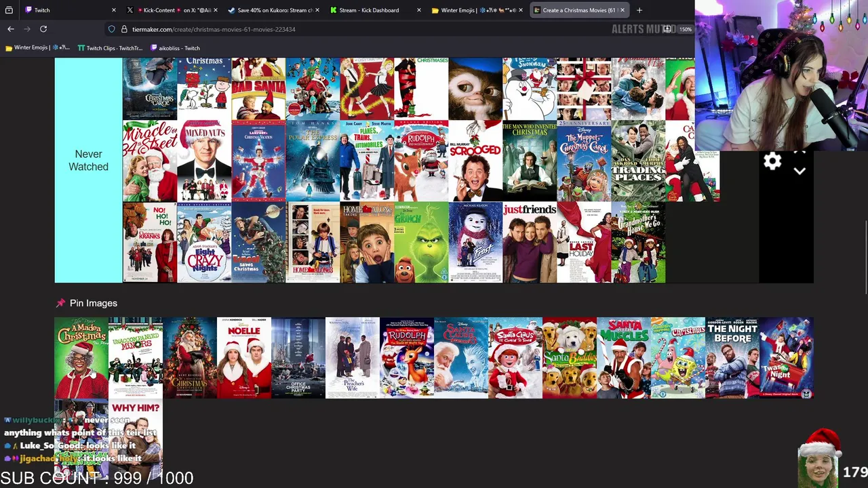Select Miracle on 34th Street poster
This screenshot has height=488, width=868.
pos(150,161)
